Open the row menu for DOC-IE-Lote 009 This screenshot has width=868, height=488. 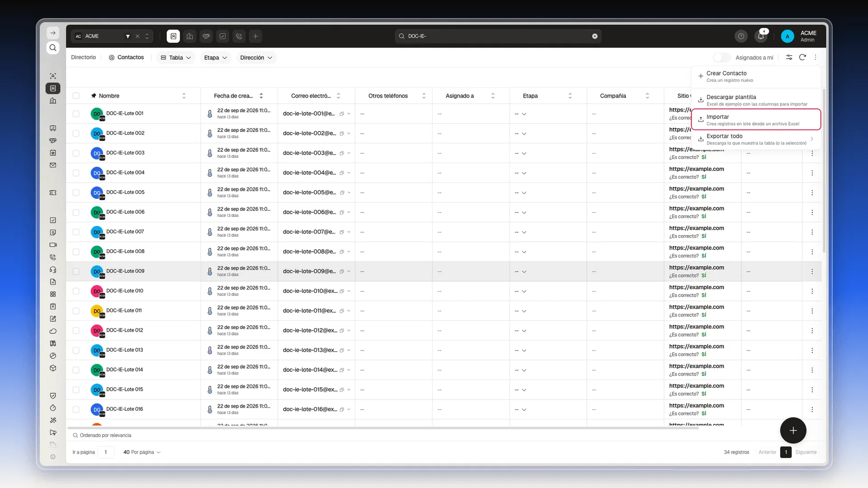[x=812, y=272]
